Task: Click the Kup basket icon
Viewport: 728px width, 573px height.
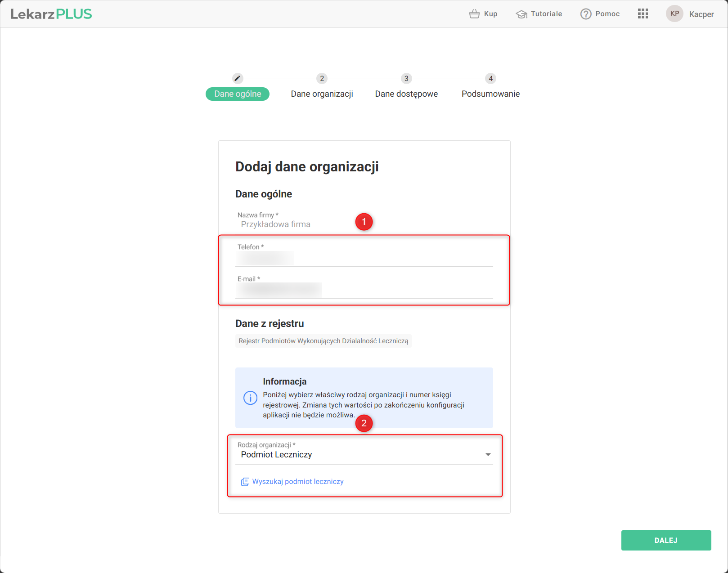Action: click(474, 14)
